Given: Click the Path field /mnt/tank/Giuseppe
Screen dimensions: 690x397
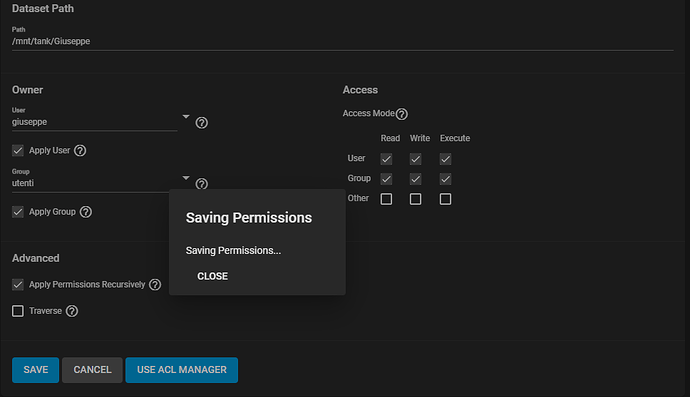Looking at the screenshot, I should tap(342, 41).
